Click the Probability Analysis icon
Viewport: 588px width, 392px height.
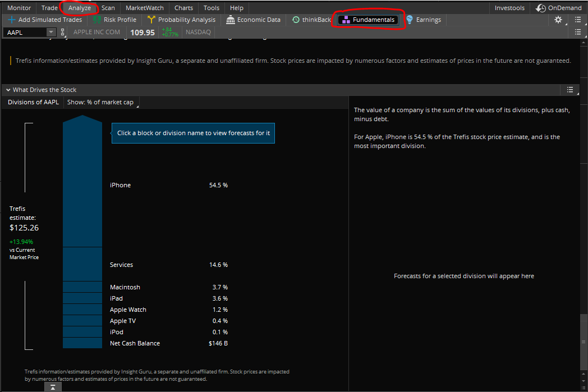(x=151, y=20)
